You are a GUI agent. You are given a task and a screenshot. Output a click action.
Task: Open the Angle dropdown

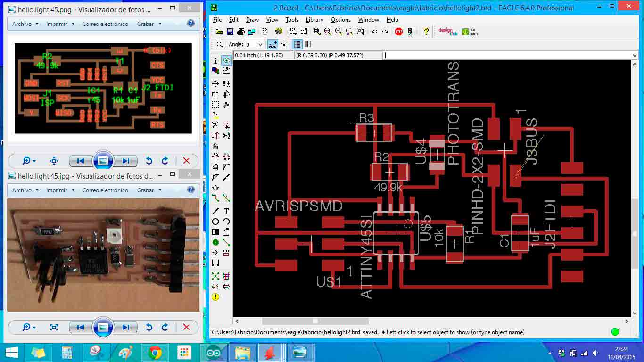[260, 44]
